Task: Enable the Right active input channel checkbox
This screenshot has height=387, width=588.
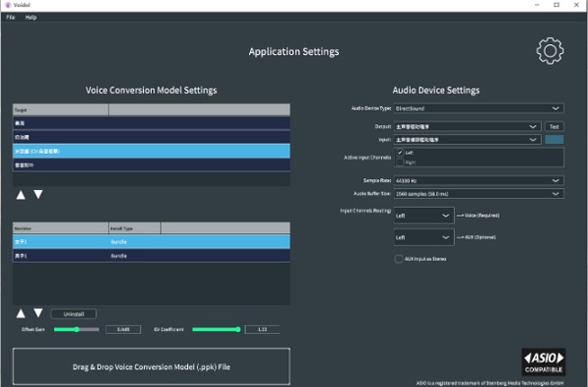Action: tap(400, 162)
